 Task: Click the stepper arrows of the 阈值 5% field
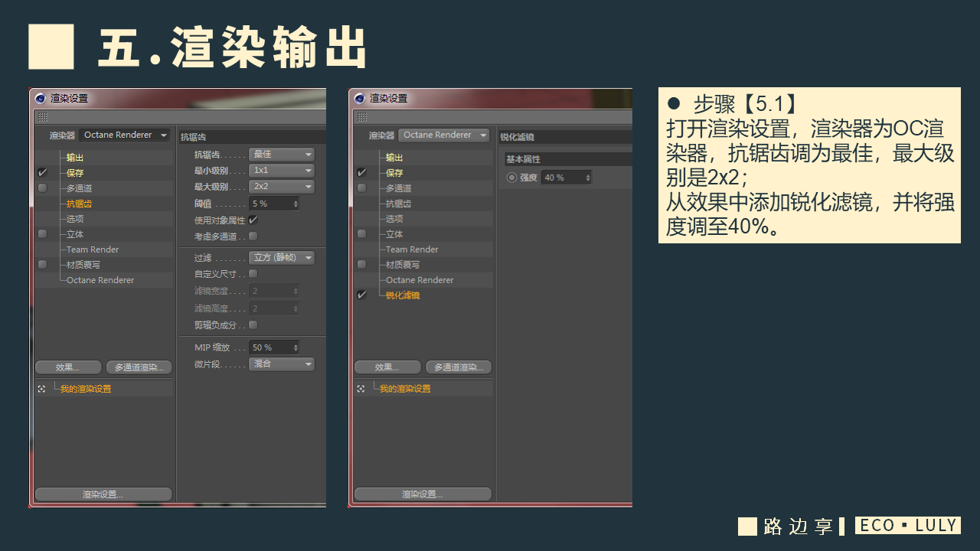tap(296, 204)
